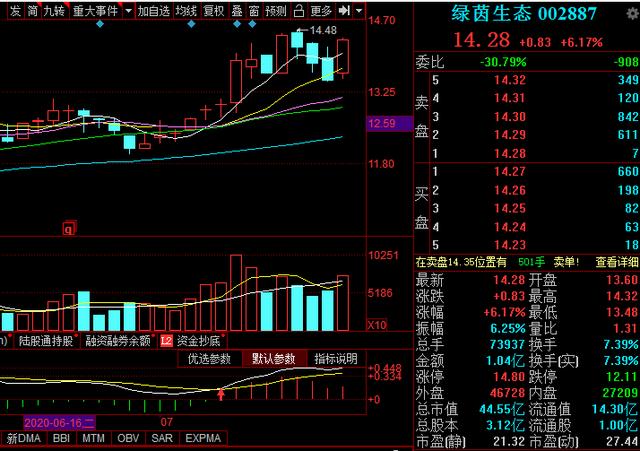The image size is (640, 451).
Task: Click the 金额 value 1.04亿
Action: (505, 361)
